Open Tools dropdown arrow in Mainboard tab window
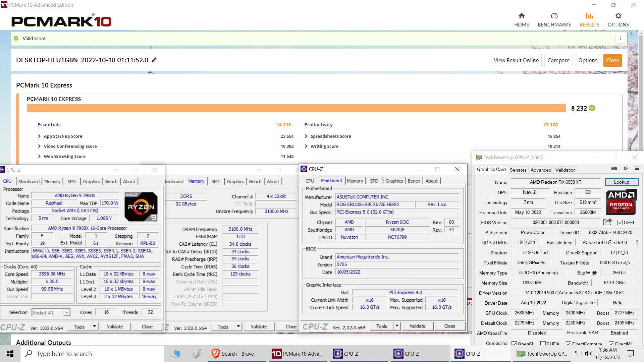Screen dimensions: 644x362 [x=397, y=326]
